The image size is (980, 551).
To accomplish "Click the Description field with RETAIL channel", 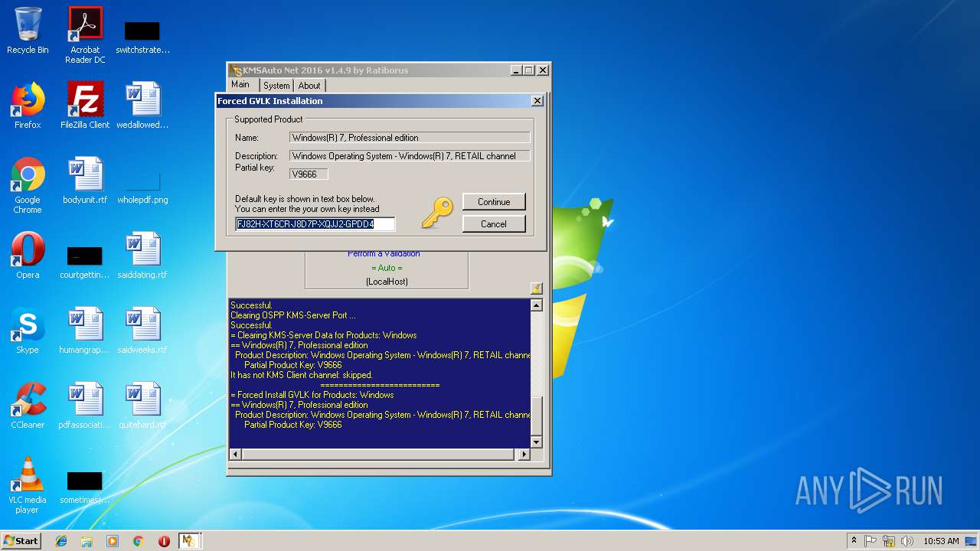I will point(410,156).
